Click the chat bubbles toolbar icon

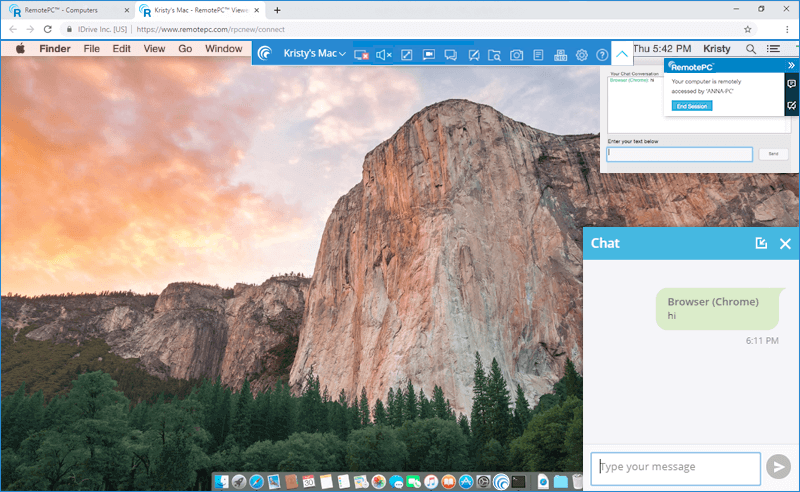450,54
